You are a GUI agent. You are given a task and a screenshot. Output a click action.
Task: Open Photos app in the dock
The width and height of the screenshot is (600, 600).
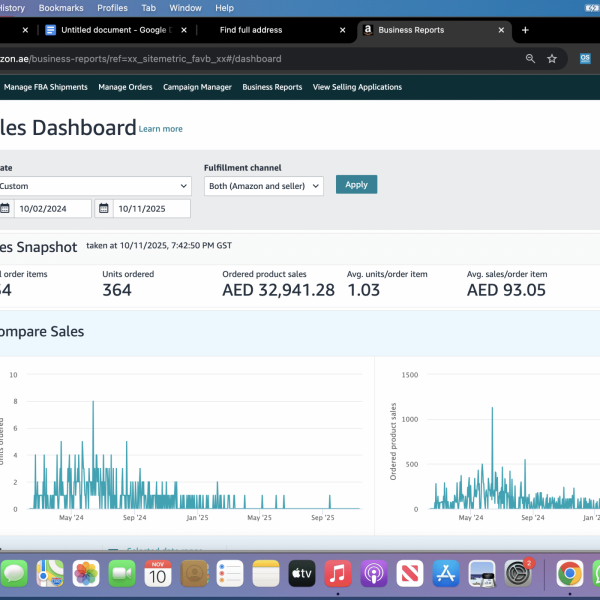tap(87, 573)
